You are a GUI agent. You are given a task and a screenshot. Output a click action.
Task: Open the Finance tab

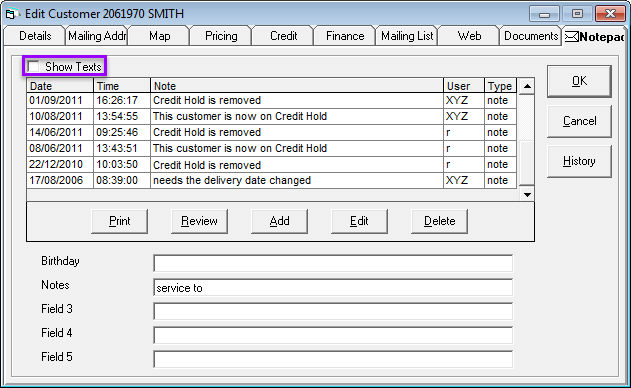345,36
